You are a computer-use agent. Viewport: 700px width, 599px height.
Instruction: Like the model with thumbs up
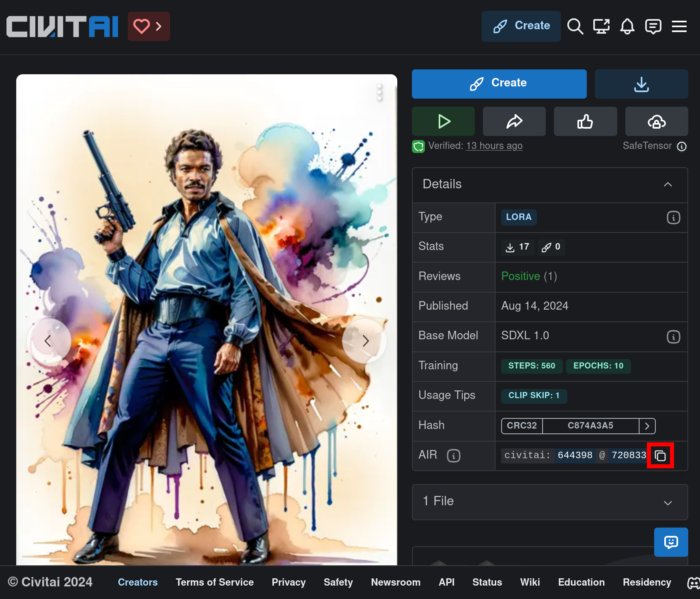pyautogui.click(x=585, y=121)
